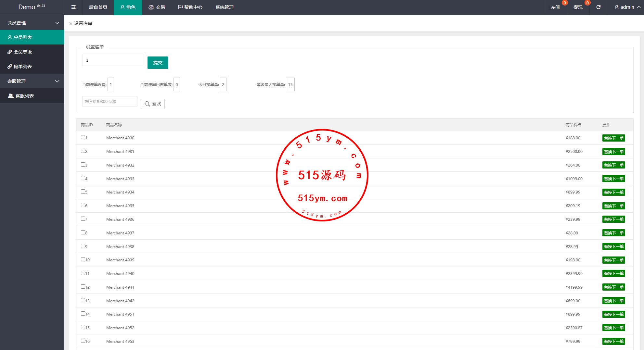Tick the checkbox for Merchant 4934

pos(83,192)
